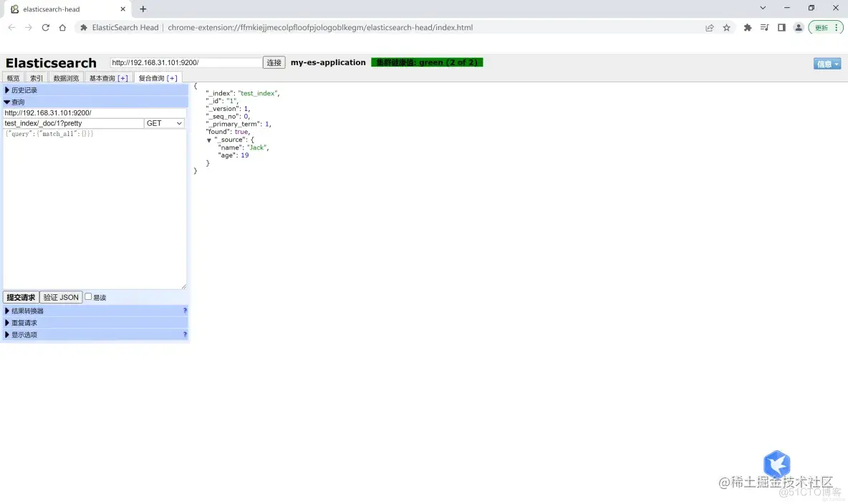Expand the 重复请求 section
This screenshot has height=504, width=848.
95,323
